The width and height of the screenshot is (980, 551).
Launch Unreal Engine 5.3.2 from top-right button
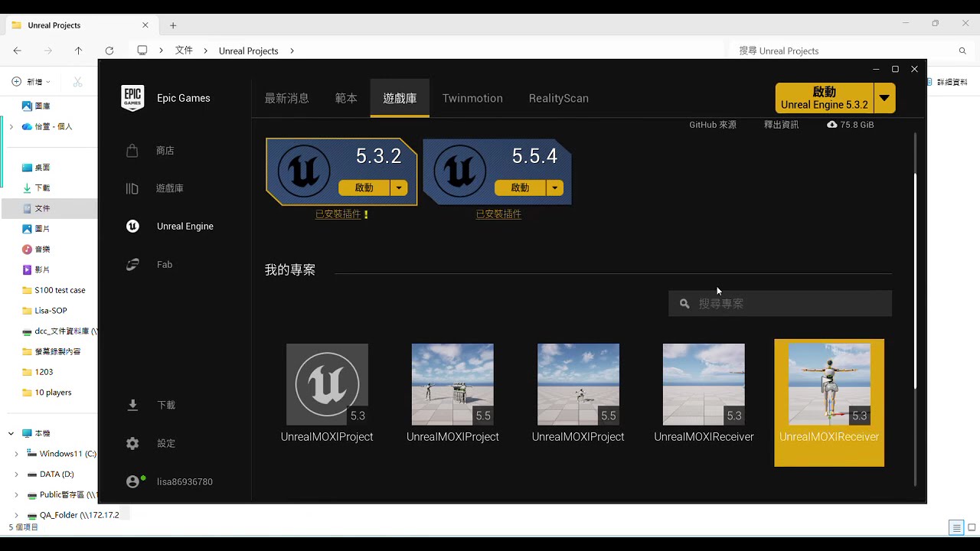pos(825,98)
